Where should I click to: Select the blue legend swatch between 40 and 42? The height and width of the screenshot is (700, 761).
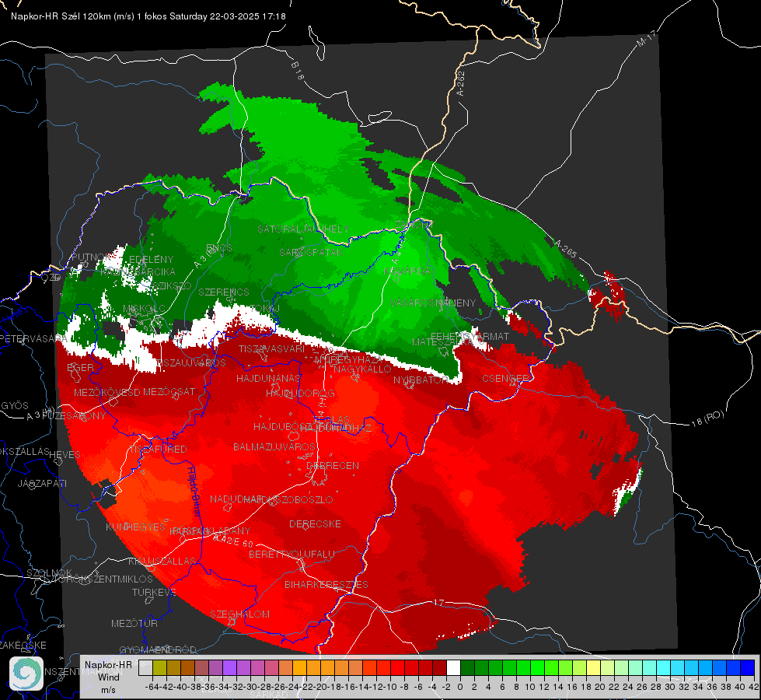coord(748,668)
